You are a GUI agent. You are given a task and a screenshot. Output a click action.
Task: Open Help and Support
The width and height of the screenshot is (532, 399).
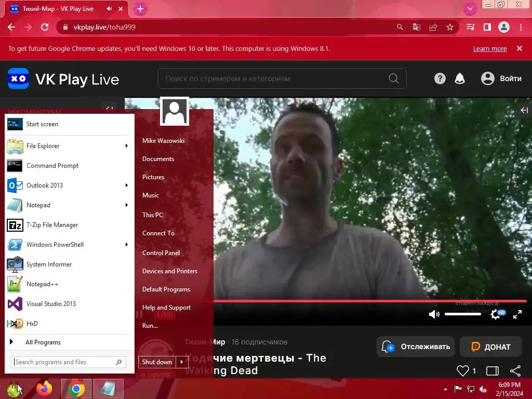tap(167, 308)
